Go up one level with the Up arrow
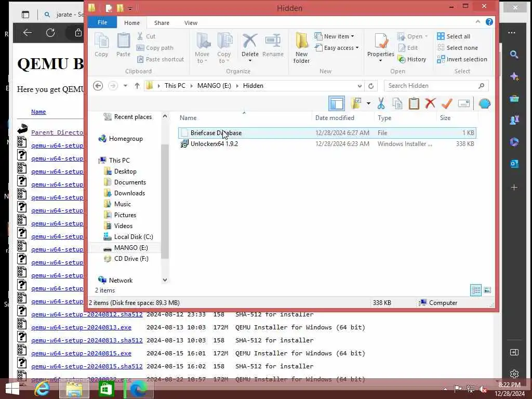This screenshot has width=532, height=399. pyautogui.click(x=137, y=86)
